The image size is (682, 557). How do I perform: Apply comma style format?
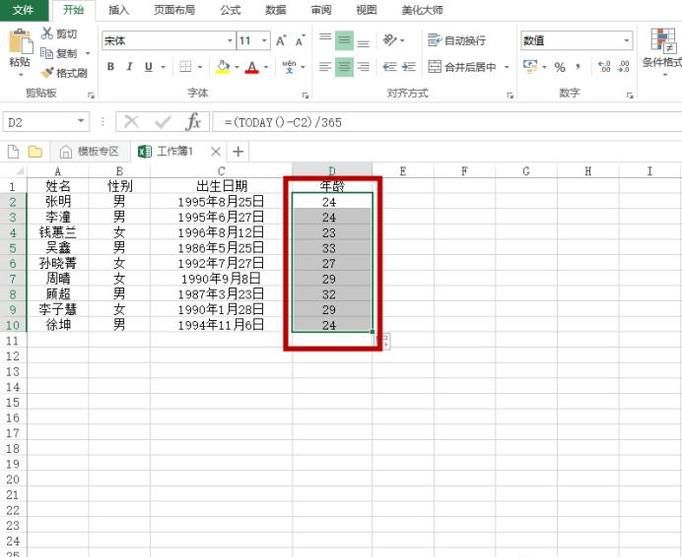coord(578,67)
